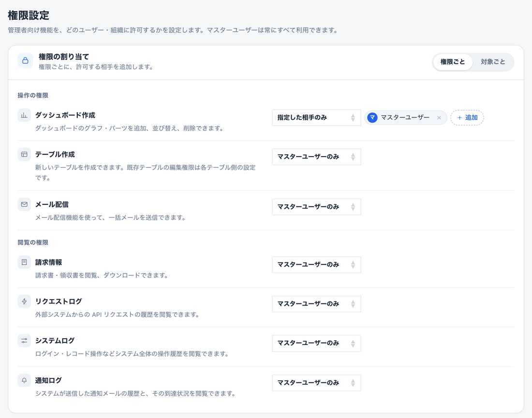The image size is (532, 418).
Task: Click the document icon for 請求情報
Action: click(x=24, y=262)
